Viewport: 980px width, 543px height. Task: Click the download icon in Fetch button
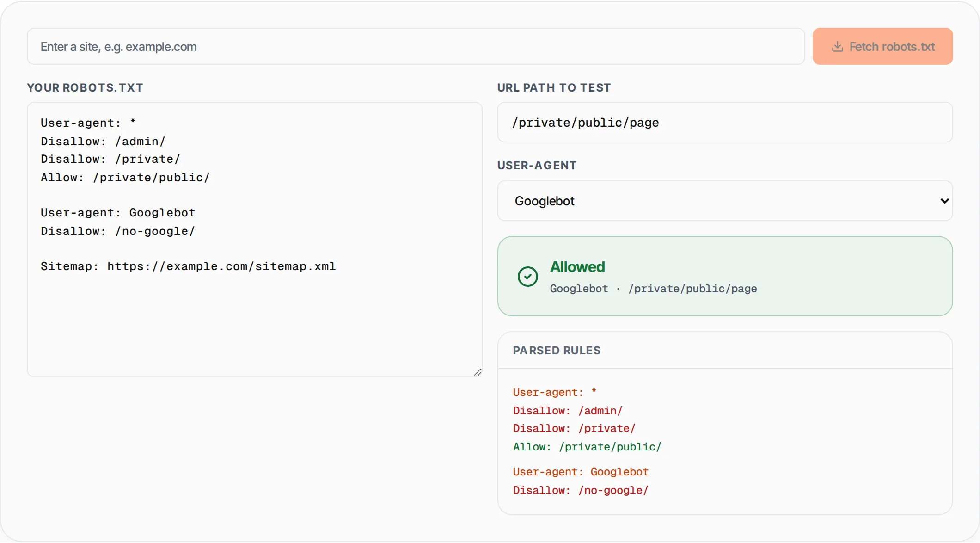click(837, 47)
